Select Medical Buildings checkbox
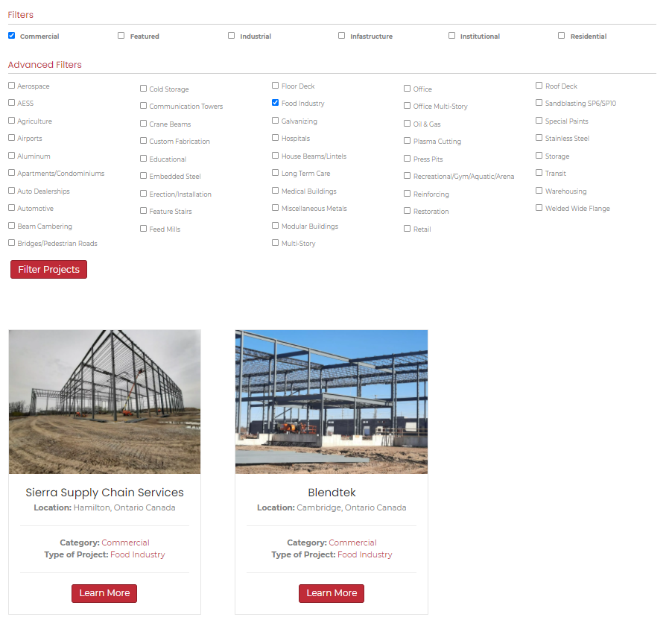 click(276, 191)
